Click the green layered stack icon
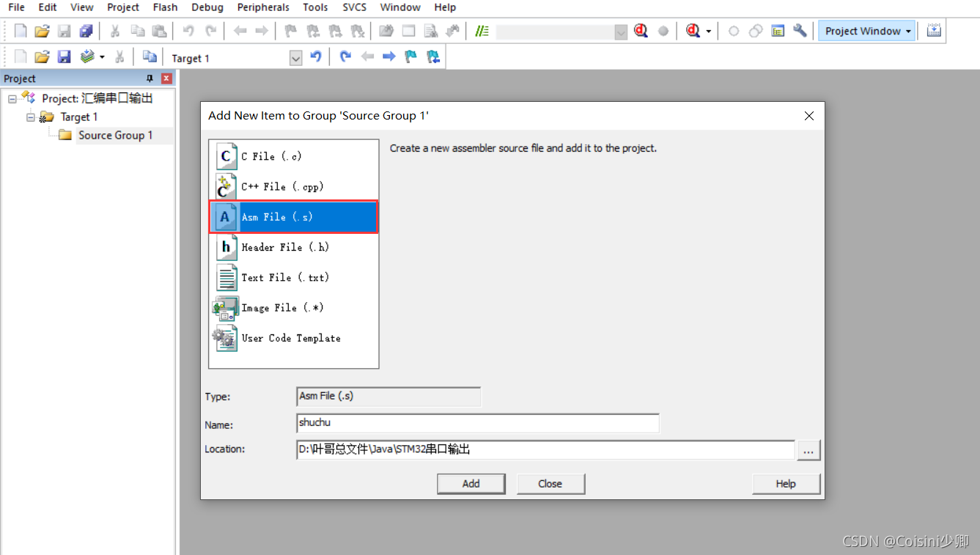980x555 pixels. click(87, 57)
